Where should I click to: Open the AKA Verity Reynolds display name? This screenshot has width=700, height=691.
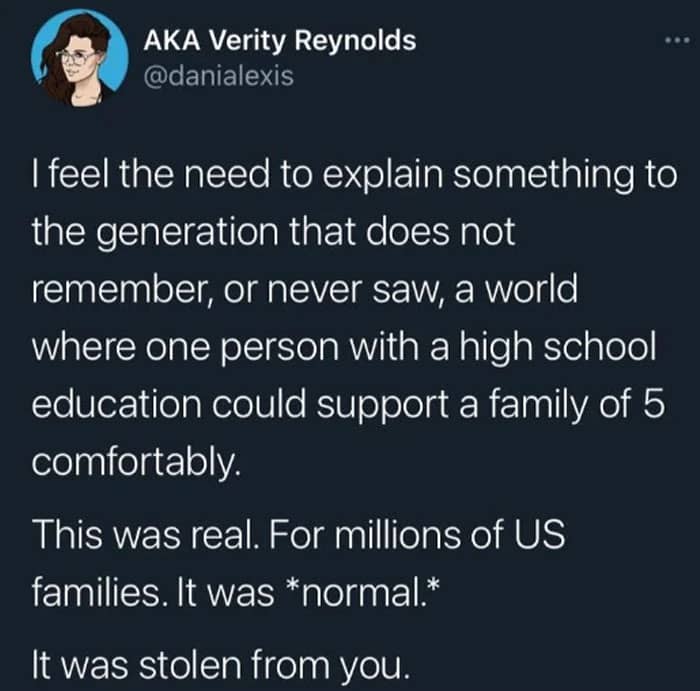click(279, 41)
